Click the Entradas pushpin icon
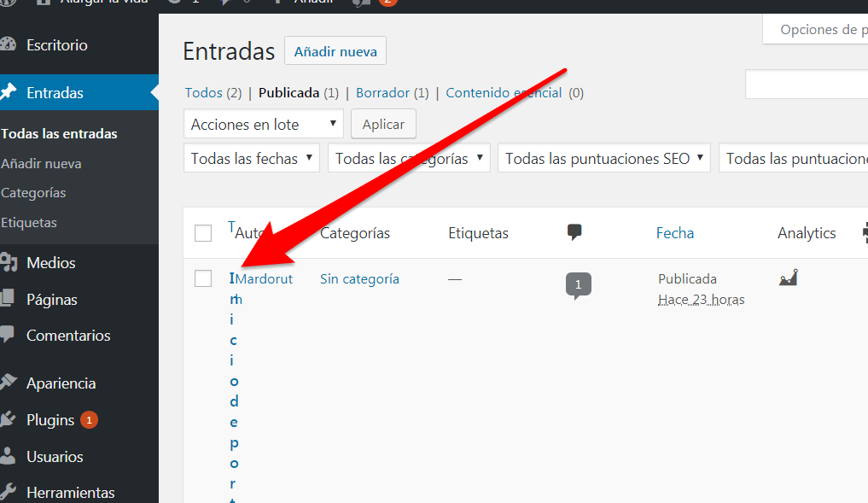 click(x=8, y=92)
